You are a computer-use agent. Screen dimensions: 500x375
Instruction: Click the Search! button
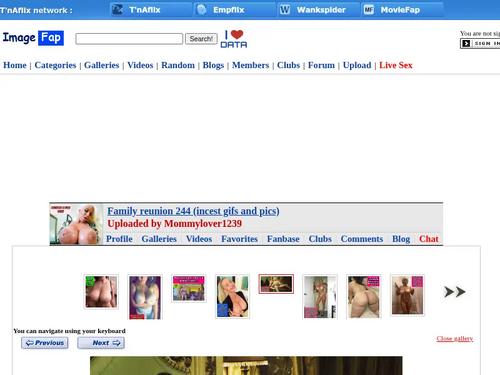pos(201,39)
